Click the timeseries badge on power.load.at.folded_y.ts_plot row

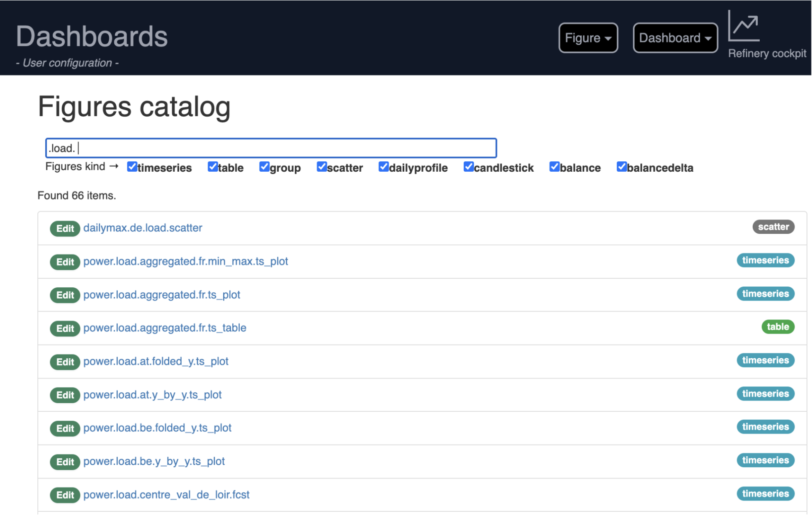point(765,360)
